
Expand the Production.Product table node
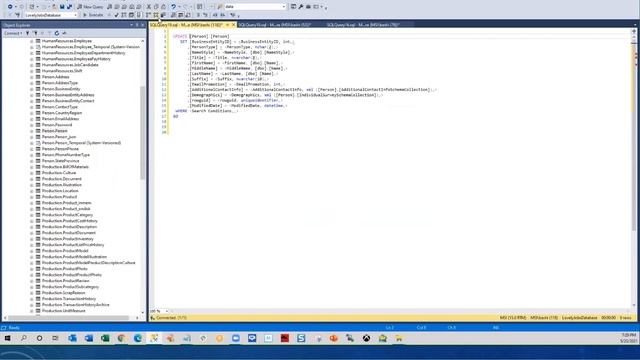(x=32, y=197)
